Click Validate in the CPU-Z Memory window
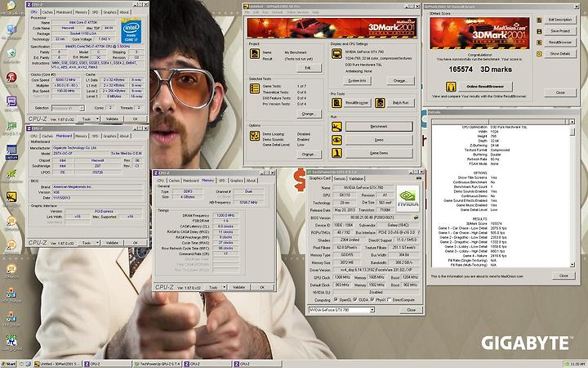Viewport: 588px width, 368px height. 238,287
